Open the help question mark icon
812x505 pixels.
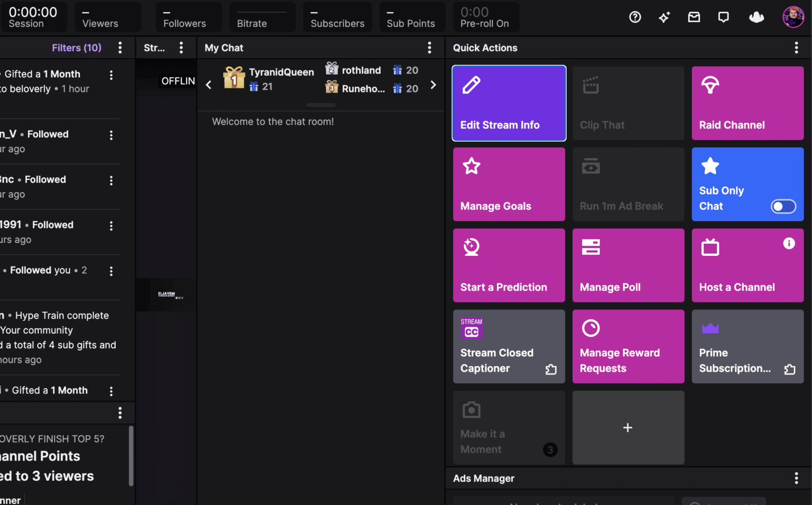tap(635, 17)
